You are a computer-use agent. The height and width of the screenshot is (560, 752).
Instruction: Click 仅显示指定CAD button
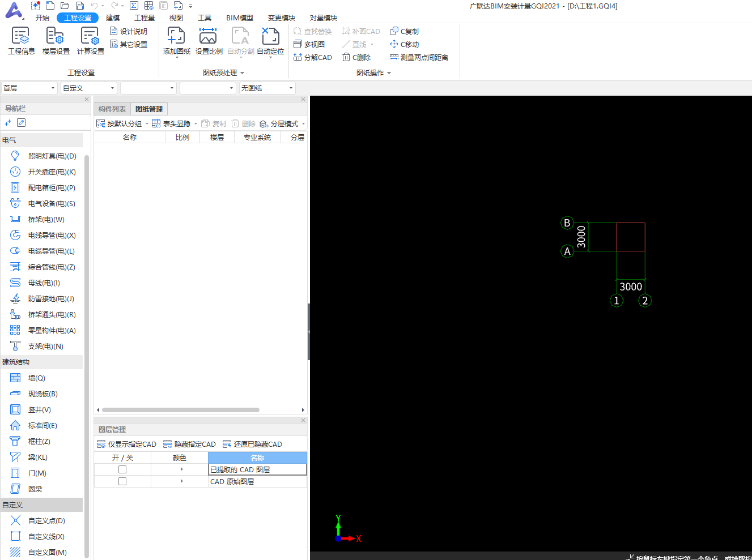pos(127,444)
